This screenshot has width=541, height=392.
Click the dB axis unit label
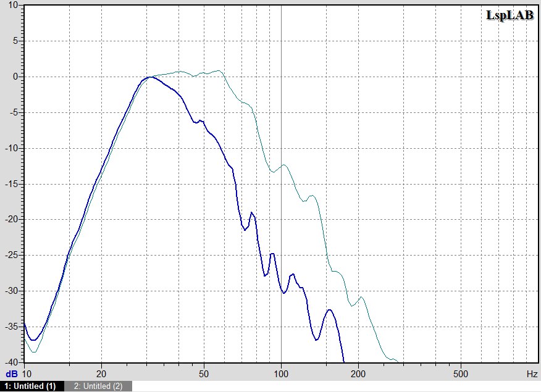11,374
